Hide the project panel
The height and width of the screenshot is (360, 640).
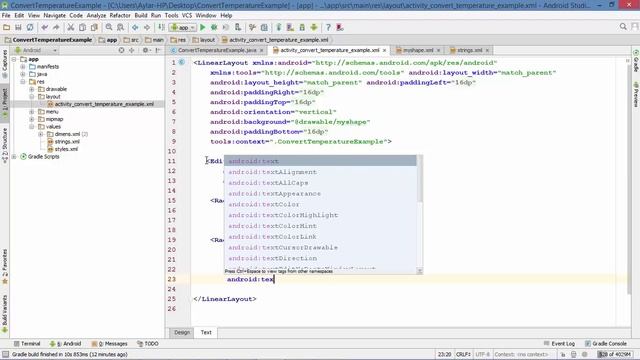(158, 50)
